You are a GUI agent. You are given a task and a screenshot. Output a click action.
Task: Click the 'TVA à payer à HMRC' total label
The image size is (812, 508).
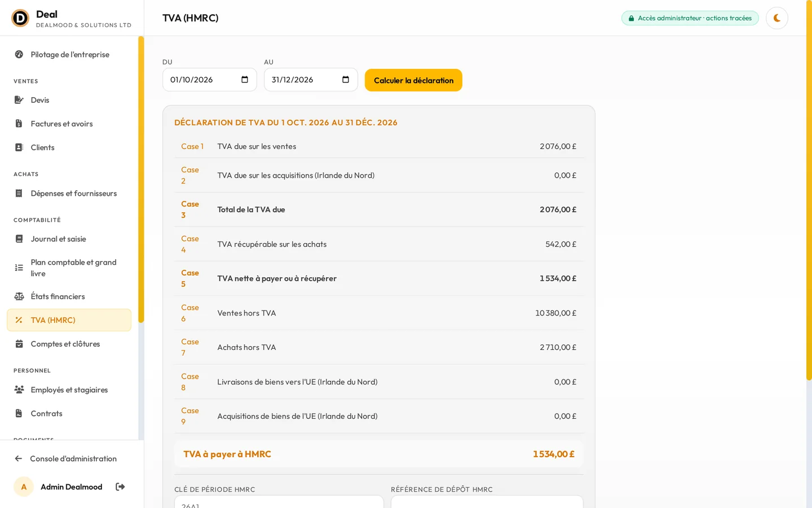pyautogui.click(x=227, y=454)
